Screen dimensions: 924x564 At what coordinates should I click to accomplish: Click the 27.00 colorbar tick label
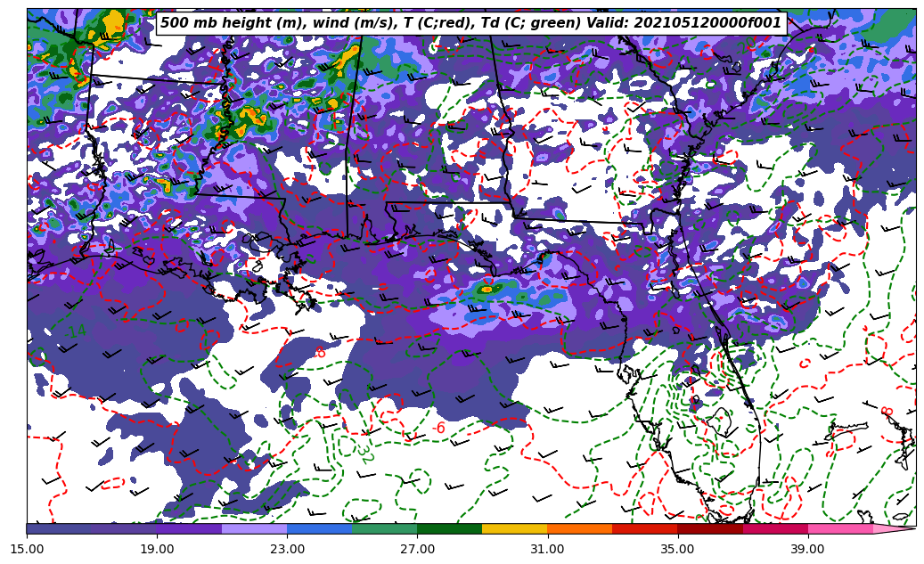pos(417,549)
